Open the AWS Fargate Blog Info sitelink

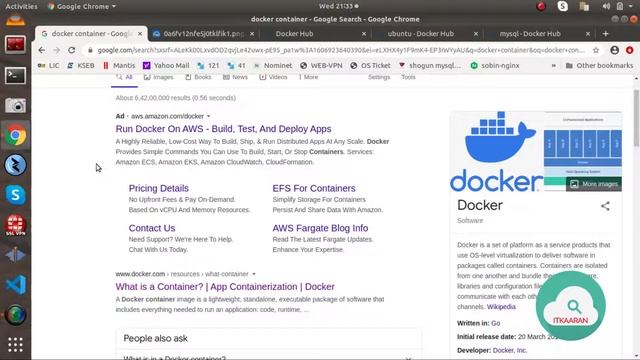[x=320, y=228]
